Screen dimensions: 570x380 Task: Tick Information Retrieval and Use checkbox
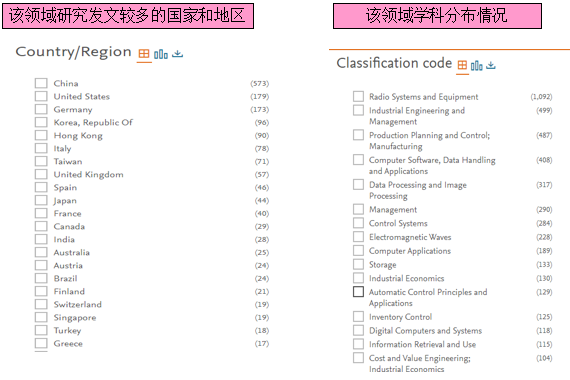358,344
